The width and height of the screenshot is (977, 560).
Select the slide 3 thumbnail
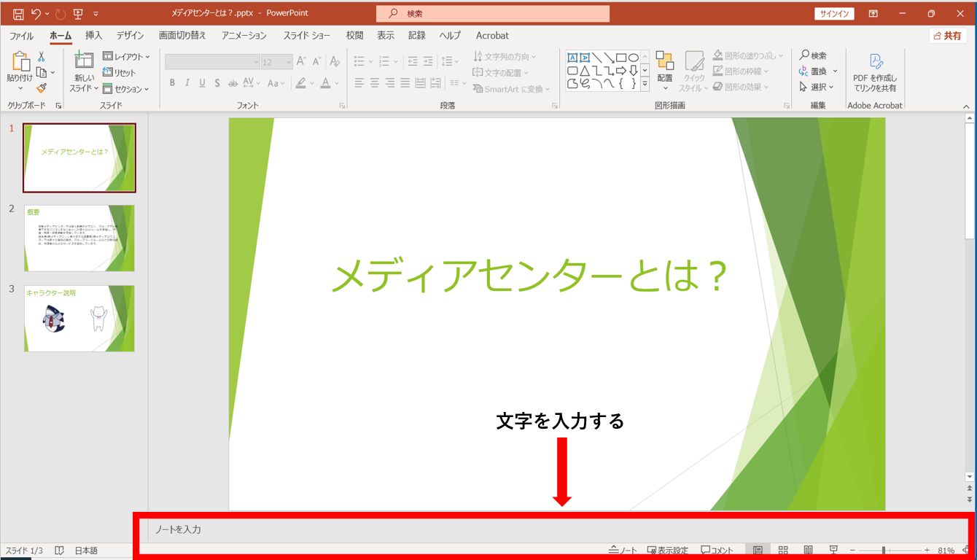pos(79,319)
